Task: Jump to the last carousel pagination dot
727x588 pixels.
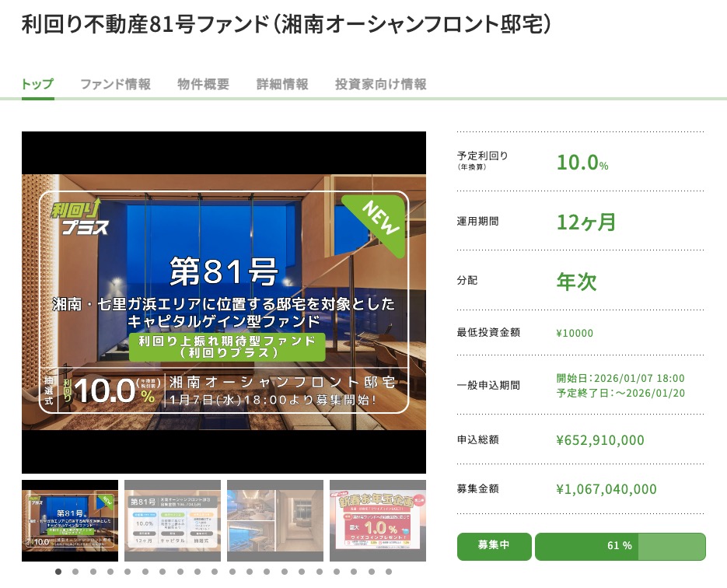Action: point(389,572)
